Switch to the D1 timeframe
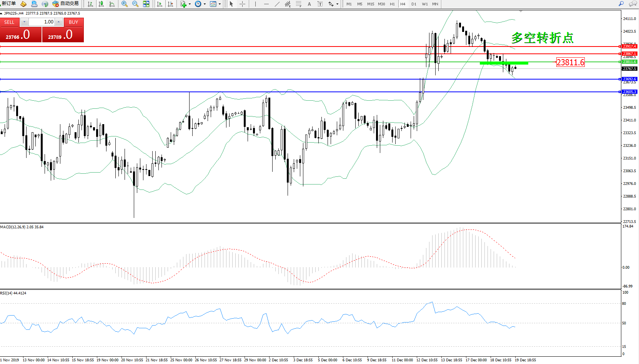Viewport: 639px width, 364px height. click(414, 4)
